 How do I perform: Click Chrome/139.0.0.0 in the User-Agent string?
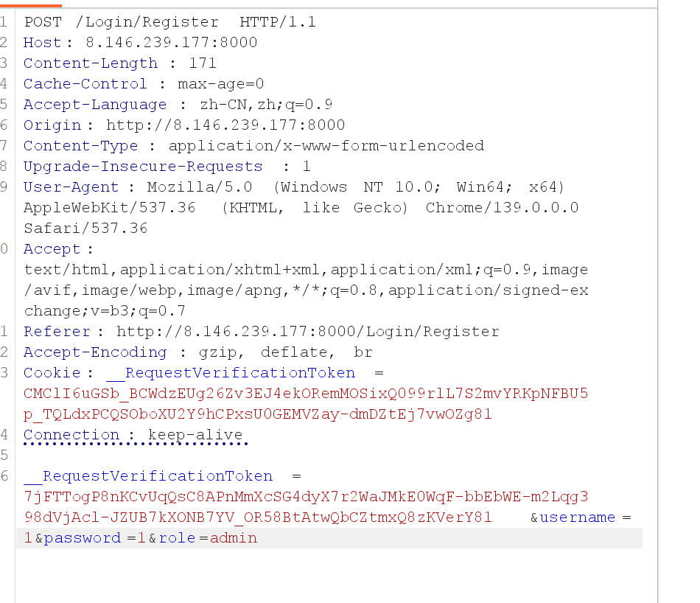[x=503, y=207]
